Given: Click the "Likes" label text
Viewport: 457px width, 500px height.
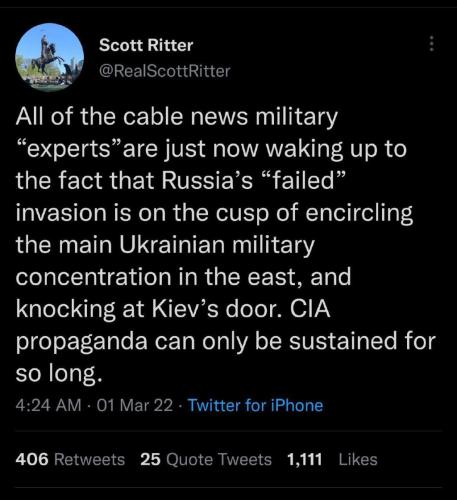Looking at the screenshot, I should click(x=358, y=459).
